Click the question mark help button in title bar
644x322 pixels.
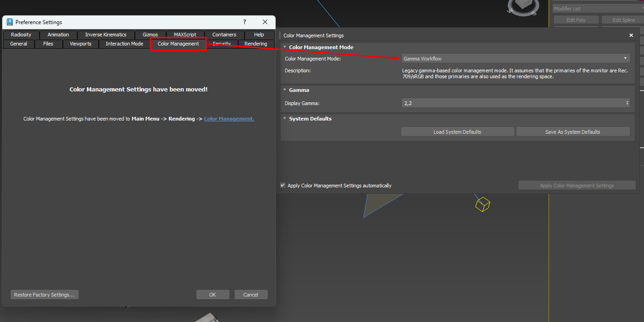[x=245, y=22]
